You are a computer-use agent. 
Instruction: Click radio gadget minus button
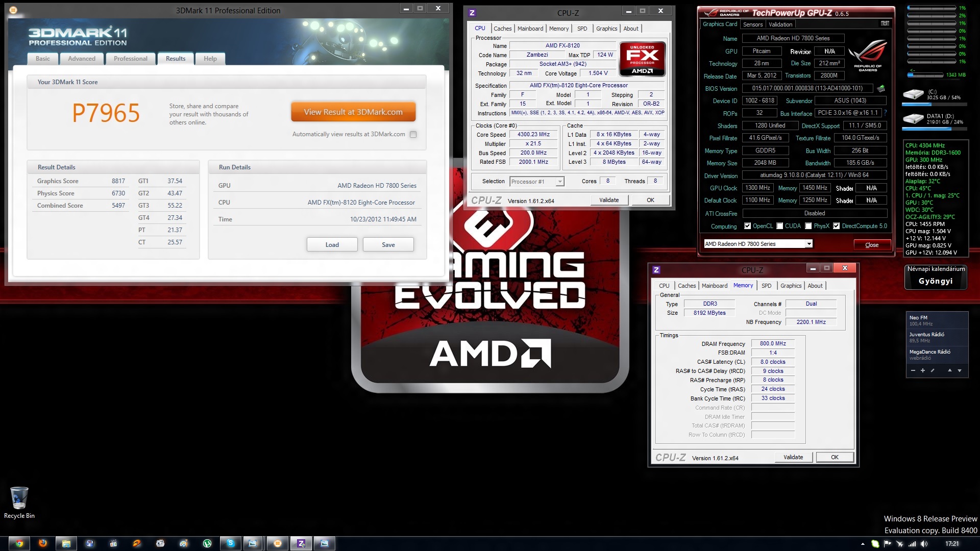point(913,370)
